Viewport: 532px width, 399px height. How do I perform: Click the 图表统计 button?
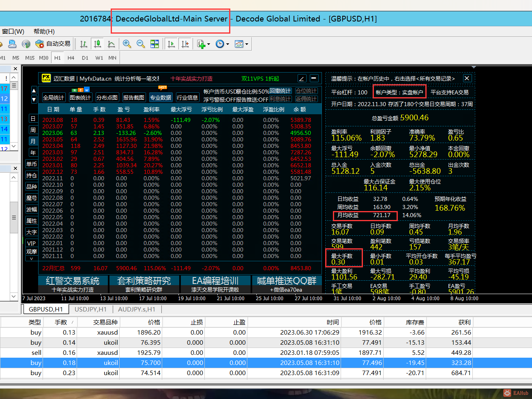80,98
